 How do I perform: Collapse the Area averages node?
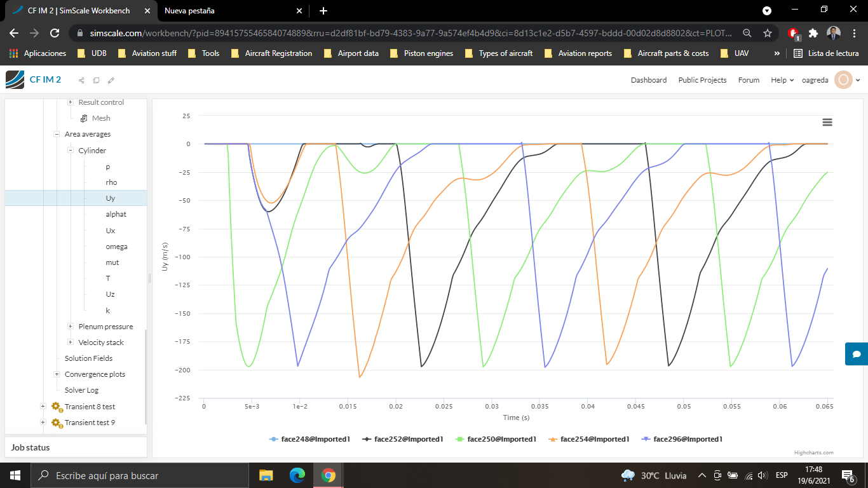[x=57, y=134]
